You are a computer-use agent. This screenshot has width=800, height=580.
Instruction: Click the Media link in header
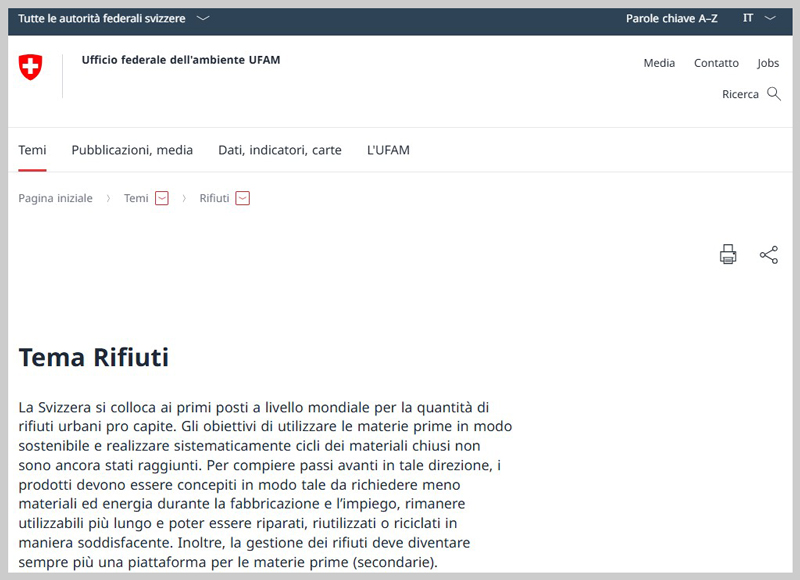pos(659,63)
